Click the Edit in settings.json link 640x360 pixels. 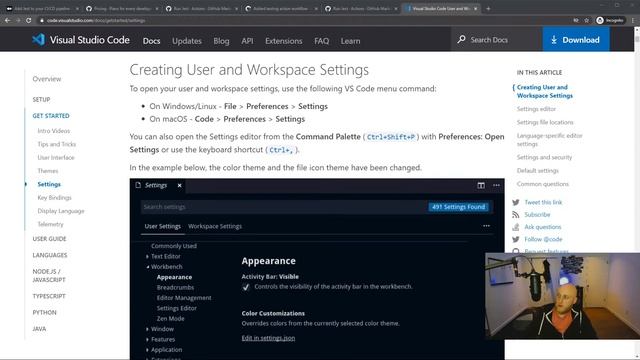click(x=268, y=338)
